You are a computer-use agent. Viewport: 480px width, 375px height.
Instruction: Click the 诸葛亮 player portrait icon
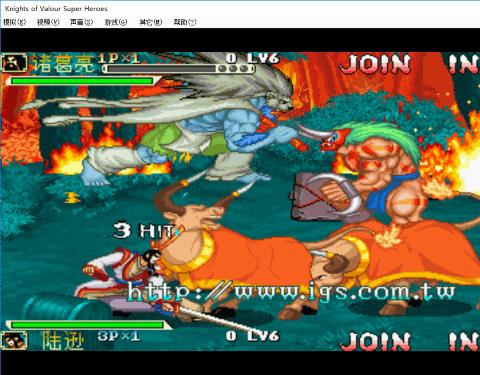click(14, 63)
